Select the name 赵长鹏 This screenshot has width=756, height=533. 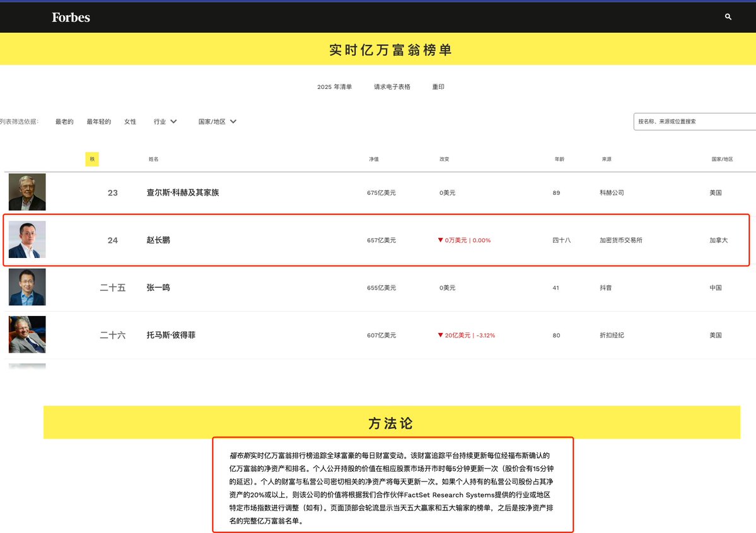pyautogui.click(x=158, y=240)
